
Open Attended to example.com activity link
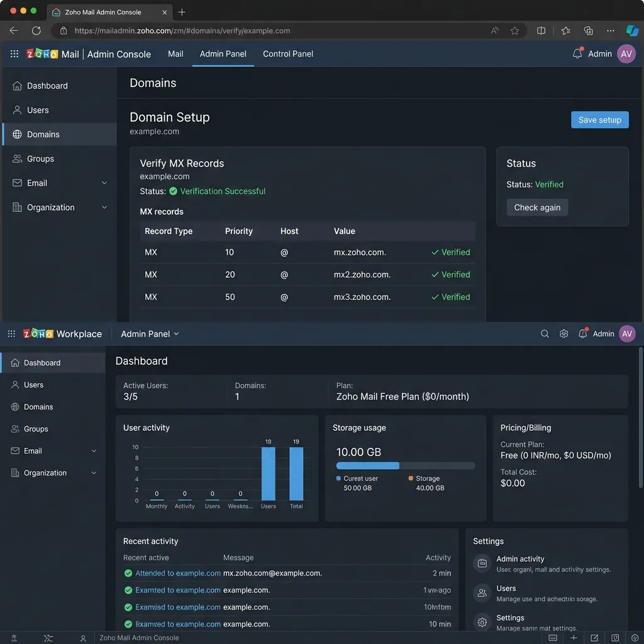point(178,574)
